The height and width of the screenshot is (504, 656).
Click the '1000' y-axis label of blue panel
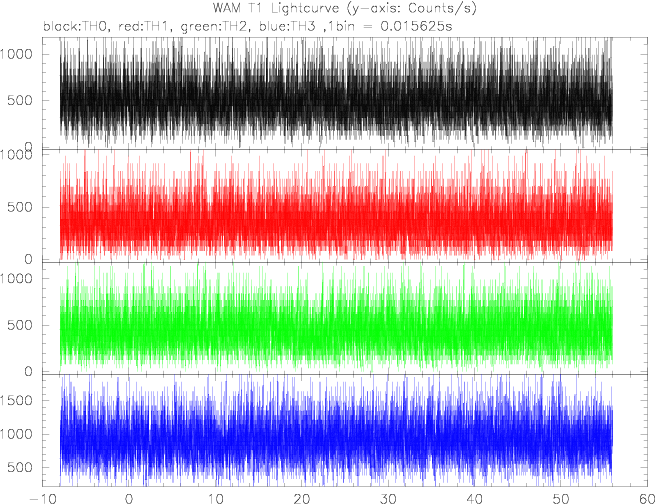click(x=16, y=434)
